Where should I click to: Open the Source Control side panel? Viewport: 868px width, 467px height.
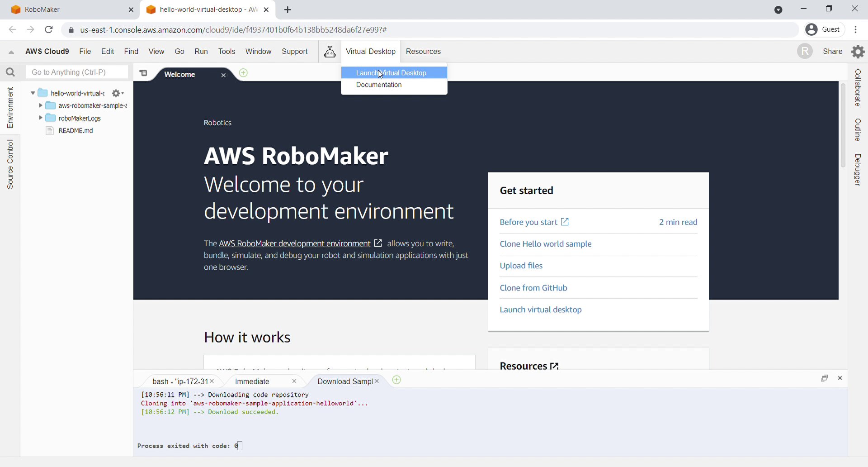pyautogui.click(x=10, y=164)
